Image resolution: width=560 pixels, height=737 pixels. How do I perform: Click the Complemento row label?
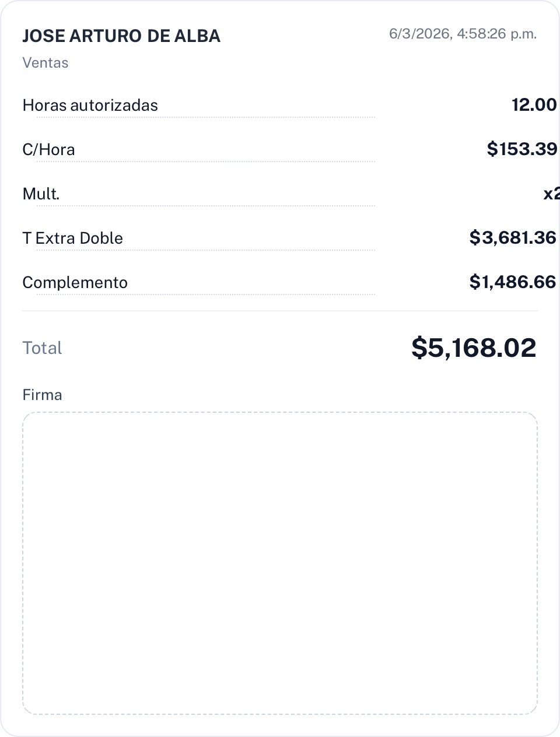(x=75, y=283)
